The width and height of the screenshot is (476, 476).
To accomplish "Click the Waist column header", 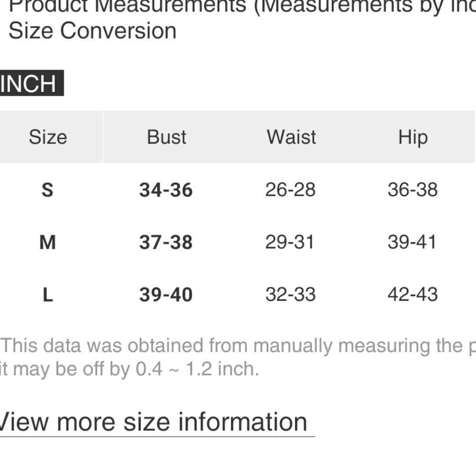I will (291, 137).
